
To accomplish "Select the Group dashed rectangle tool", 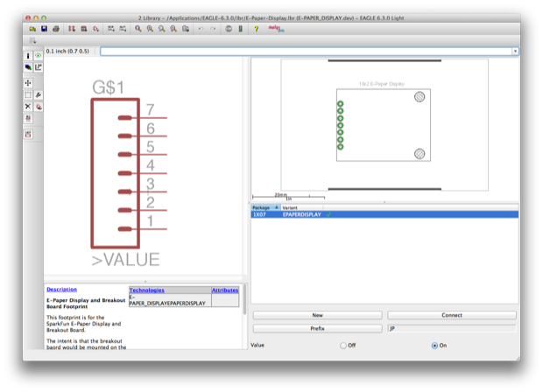I will pyautogui.click(x=28, y=94).
